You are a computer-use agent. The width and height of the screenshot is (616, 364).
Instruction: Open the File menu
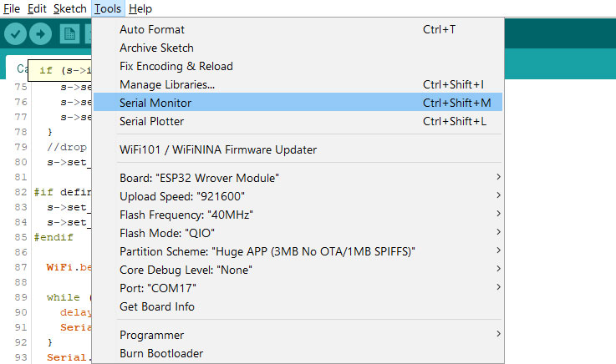12,8
